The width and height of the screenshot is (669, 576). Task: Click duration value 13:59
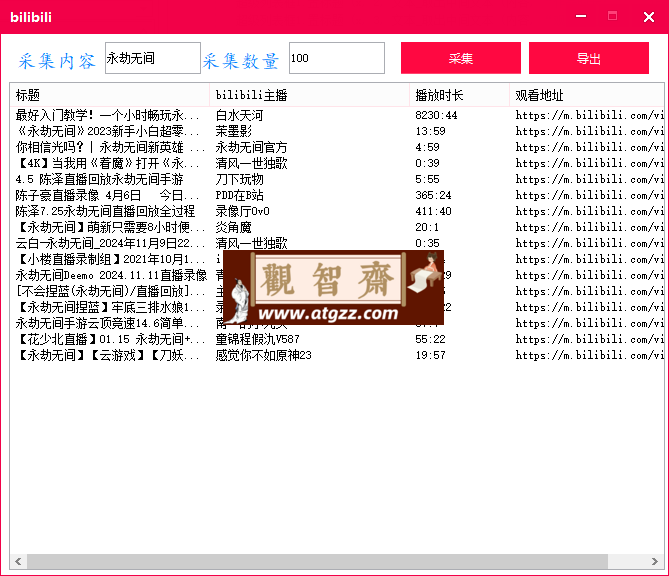click(x=430, y=131)
